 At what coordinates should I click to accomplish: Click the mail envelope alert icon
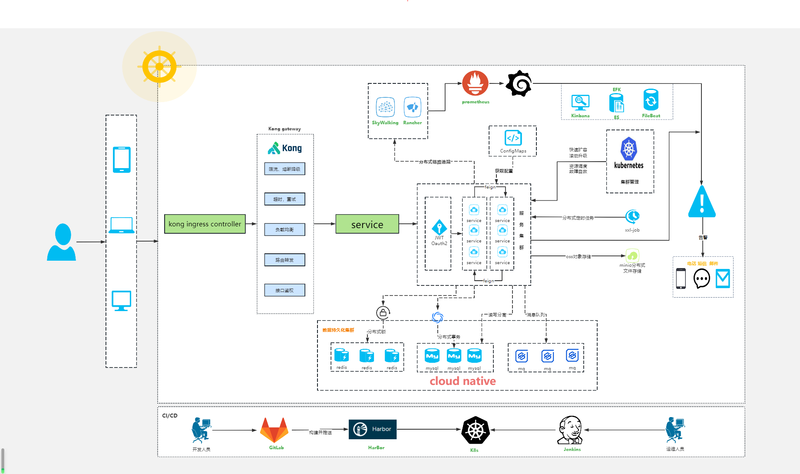click(x=722, y=279)
